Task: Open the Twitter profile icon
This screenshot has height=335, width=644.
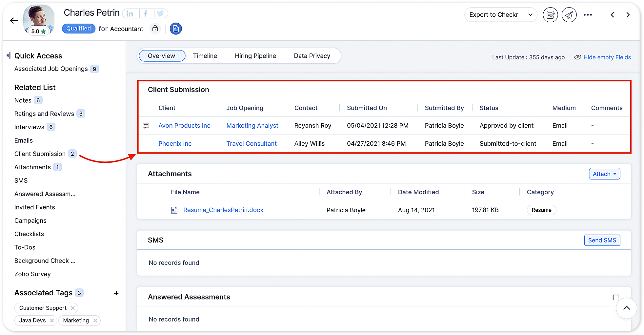Action: [x=160, y=14]
